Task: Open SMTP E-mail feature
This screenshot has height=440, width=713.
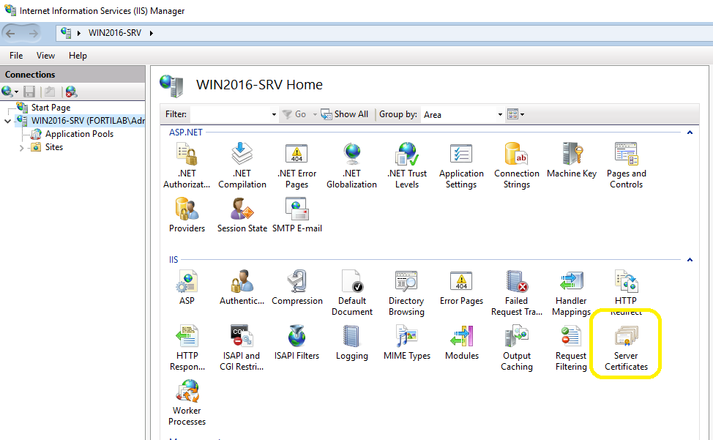Action: pos(297,215)
